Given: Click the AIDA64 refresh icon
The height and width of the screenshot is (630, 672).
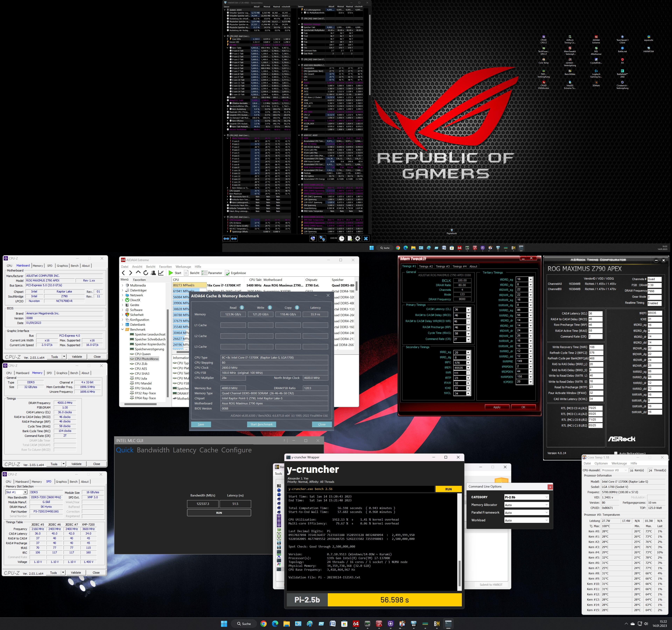Looking at the screenshot, I should coord(146,273).
